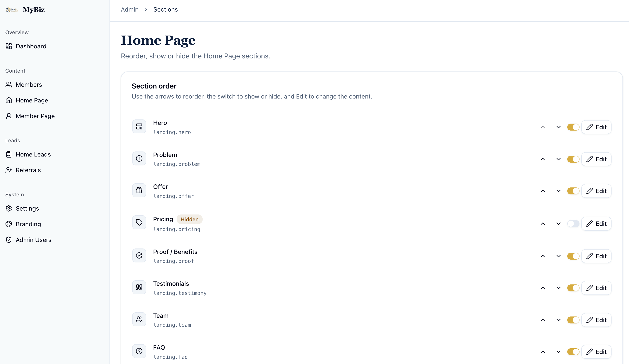Toggle the Offer section visibility switch
The image size is (629, 364).
(573, 191)
